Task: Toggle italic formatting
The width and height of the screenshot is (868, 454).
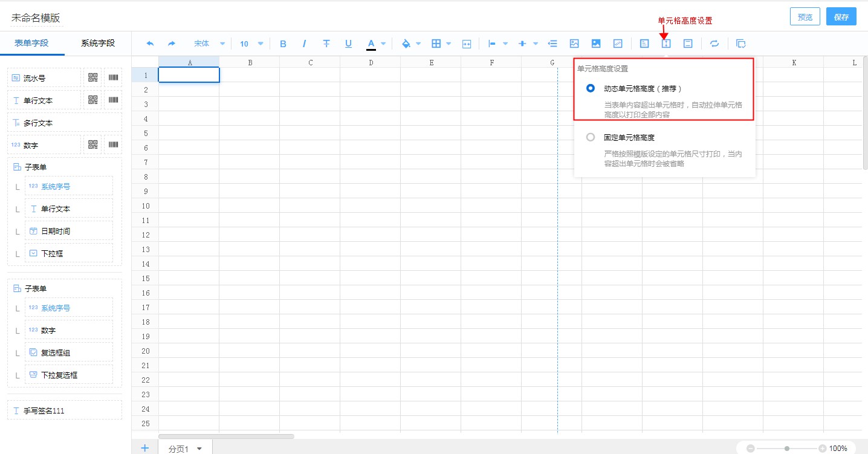Action: pyautogui.click(x=304, y=44)
